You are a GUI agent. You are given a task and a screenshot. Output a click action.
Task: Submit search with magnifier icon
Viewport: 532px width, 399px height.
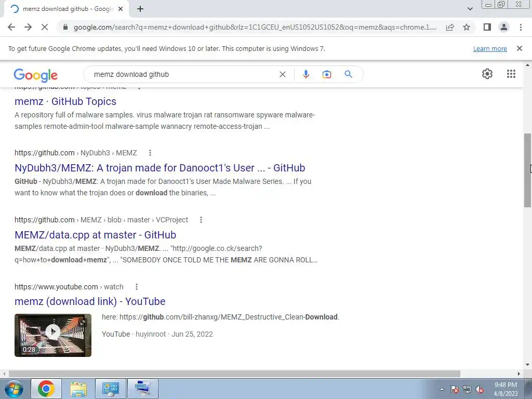[349, 74]
